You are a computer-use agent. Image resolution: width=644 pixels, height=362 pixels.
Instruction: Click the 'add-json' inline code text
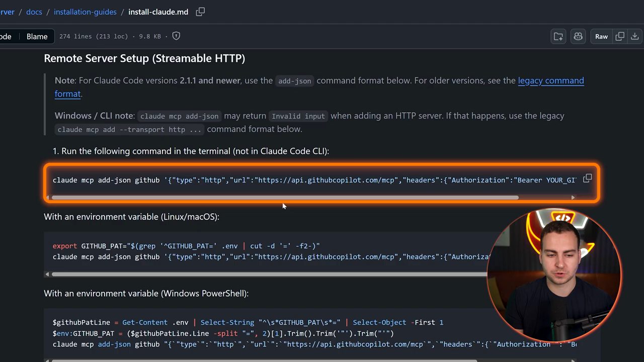[295, 81]
